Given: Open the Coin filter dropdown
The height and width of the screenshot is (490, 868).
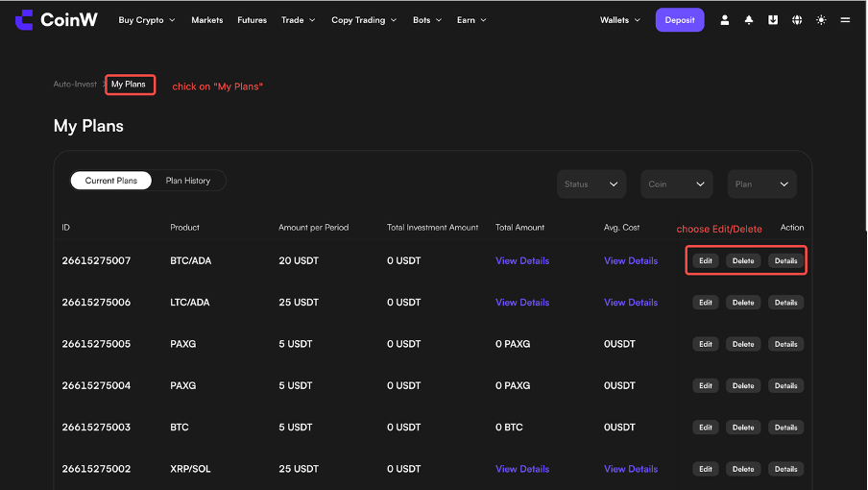Looking at the screenshot, I should point(677,184).
